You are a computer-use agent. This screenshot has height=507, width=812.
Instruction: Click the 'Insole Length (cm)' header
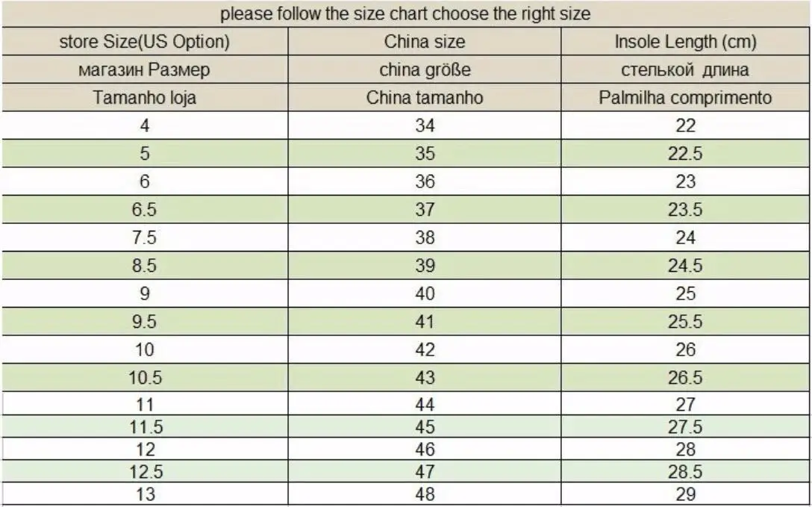point(686,41)
